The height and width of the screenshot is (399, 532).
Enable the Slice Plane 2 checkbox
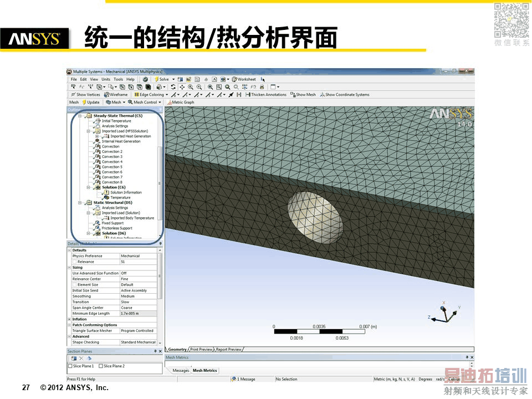pos(101,366)
